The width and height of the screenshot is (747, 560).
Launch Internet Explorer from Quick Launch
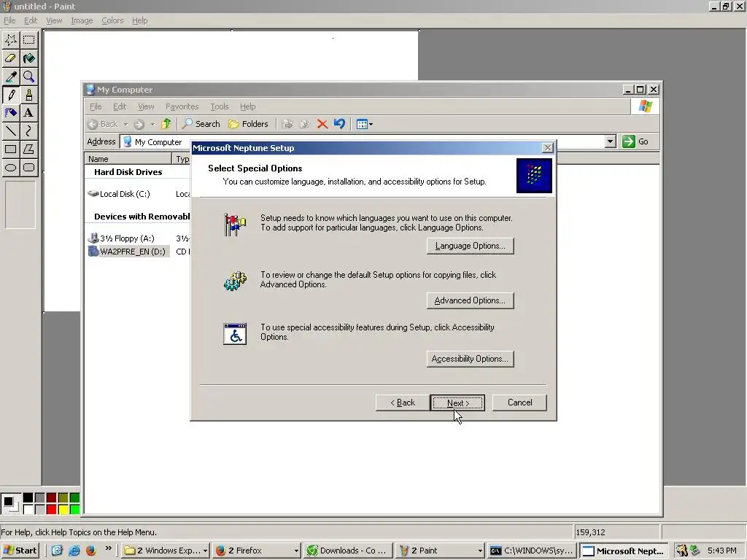(x=74, y=551)
